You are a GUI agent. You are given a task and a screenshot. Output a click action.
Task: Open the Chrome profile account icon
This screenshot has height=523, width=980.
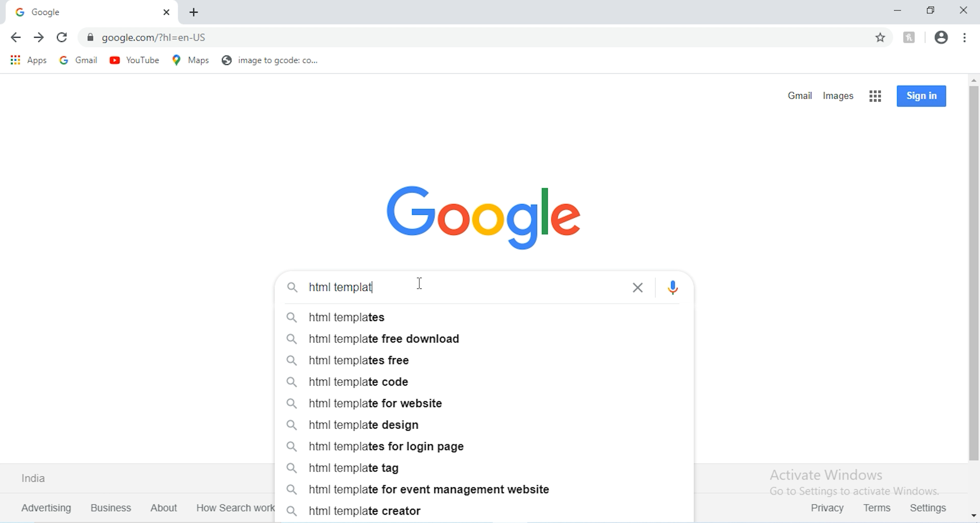coord(941,38)
